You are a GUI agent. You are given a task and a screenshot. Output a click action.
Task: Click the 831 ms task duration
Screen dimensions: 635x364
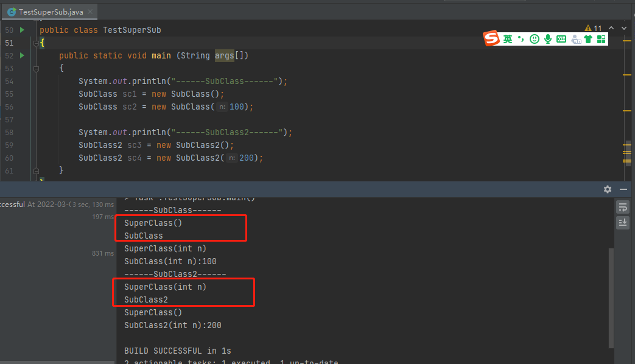pyautogui.click(x=103, y=253)
